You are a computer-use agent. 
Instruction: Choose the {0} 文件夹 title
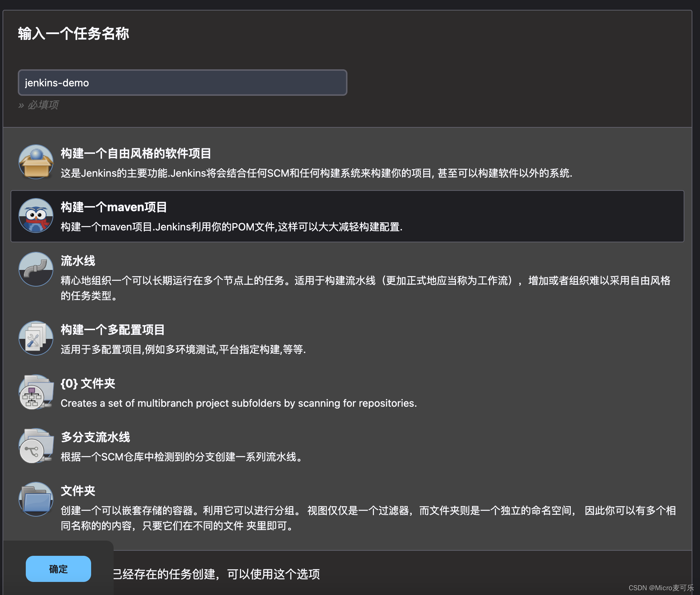pos(88,383)
